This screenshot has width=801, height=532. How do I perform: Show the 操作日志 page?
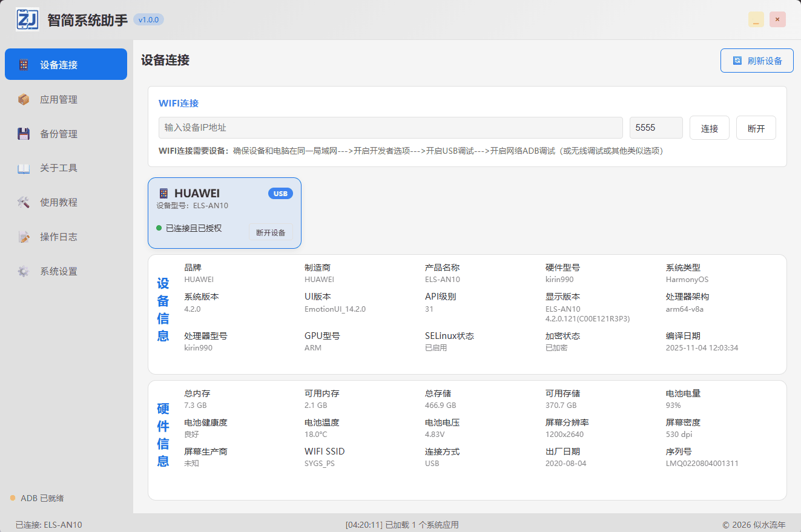point(66,237)
